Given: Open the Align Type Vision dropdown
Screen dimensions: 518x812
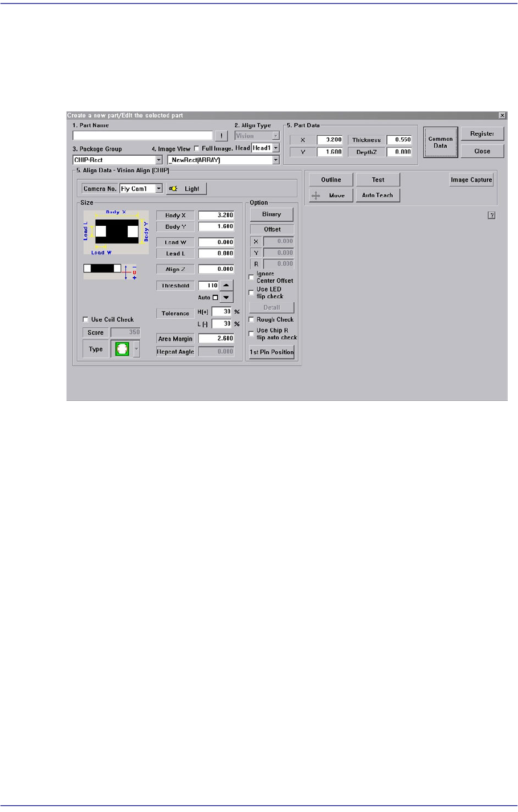Looking at the screenshot, I should (276, 136).
